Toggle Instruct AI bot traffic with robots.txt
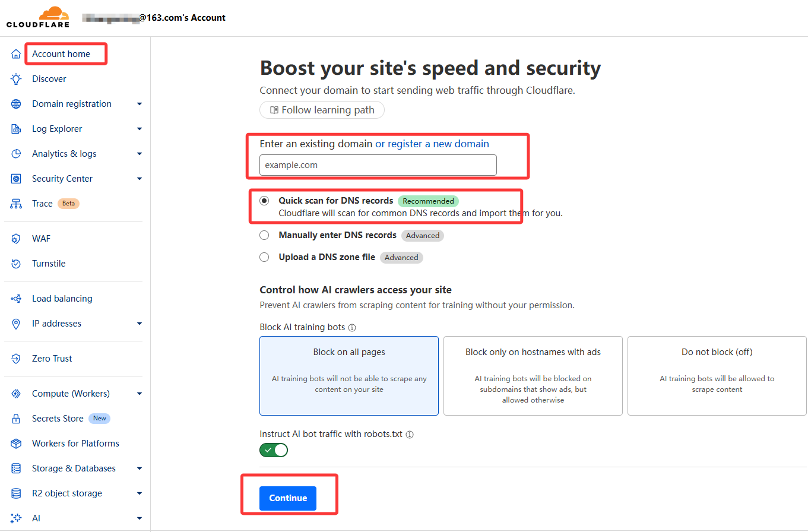 [x=274, y=450]
